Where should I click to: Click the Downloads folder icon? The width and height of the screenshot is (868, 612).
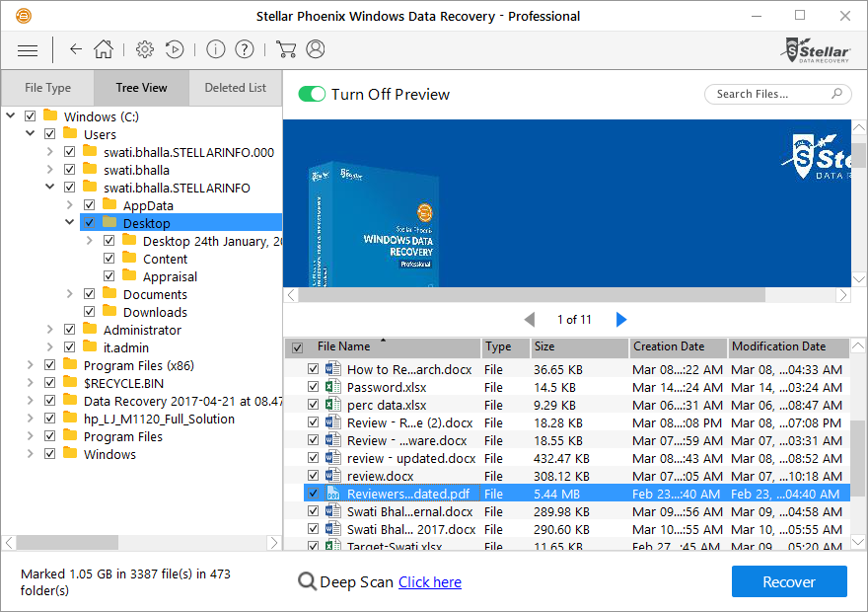(x=109, y=311)
